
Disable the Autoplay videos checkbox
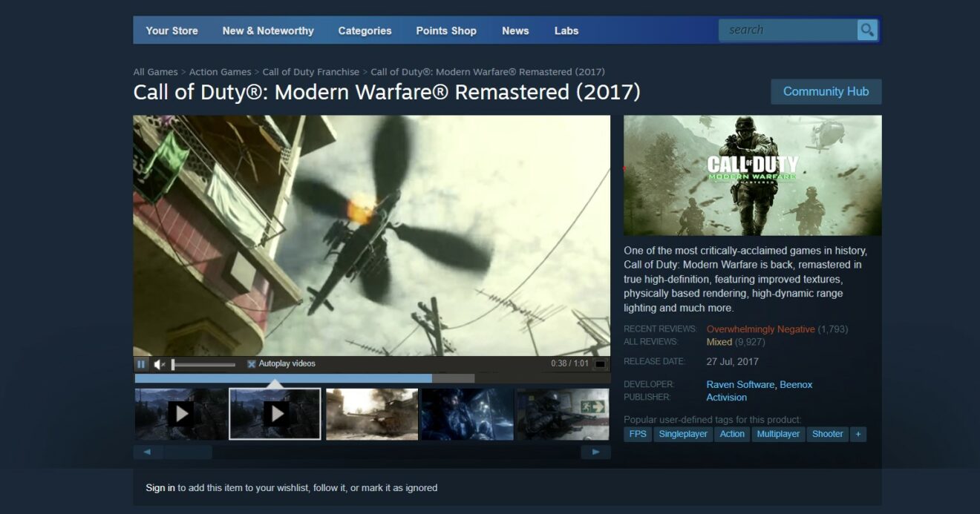tap(251, 363)
